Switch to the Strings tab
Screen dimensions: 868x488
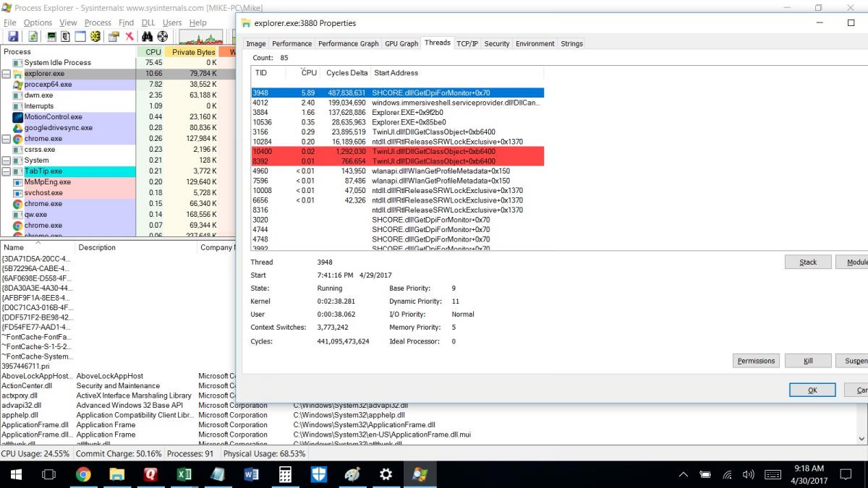pyautogui.click(x=571, y=43)
